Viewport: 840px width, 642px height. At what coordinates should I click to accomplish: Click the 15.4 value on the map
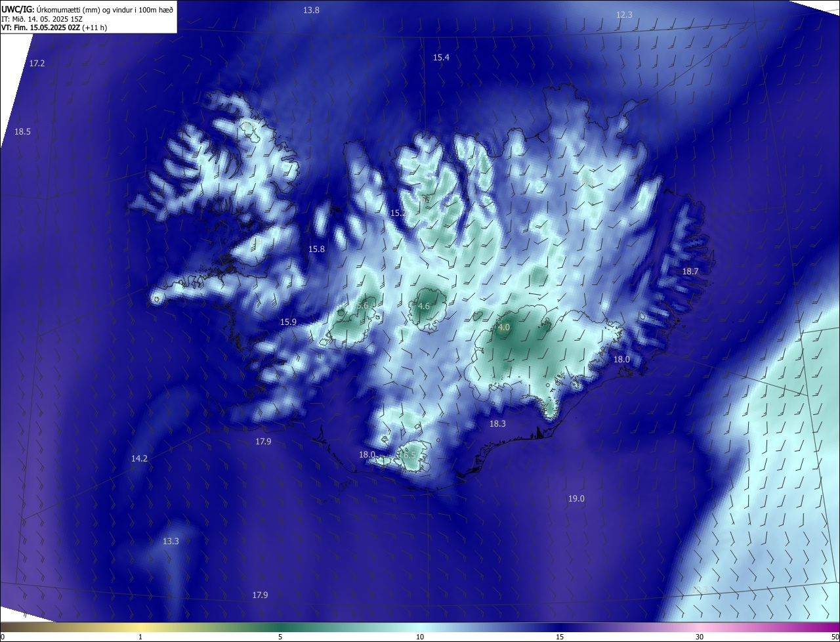(x=441, y=58)
